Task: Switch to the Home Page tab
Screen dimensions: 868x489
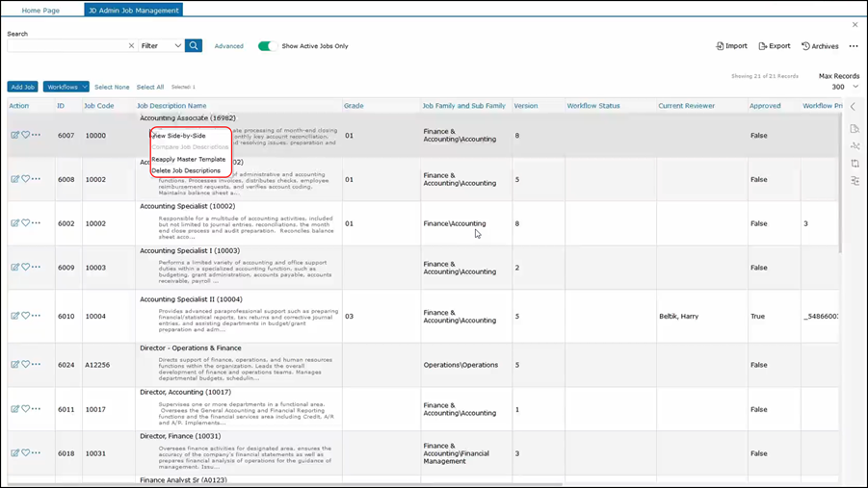Action: pyautogui.click(x=40, y=11)
